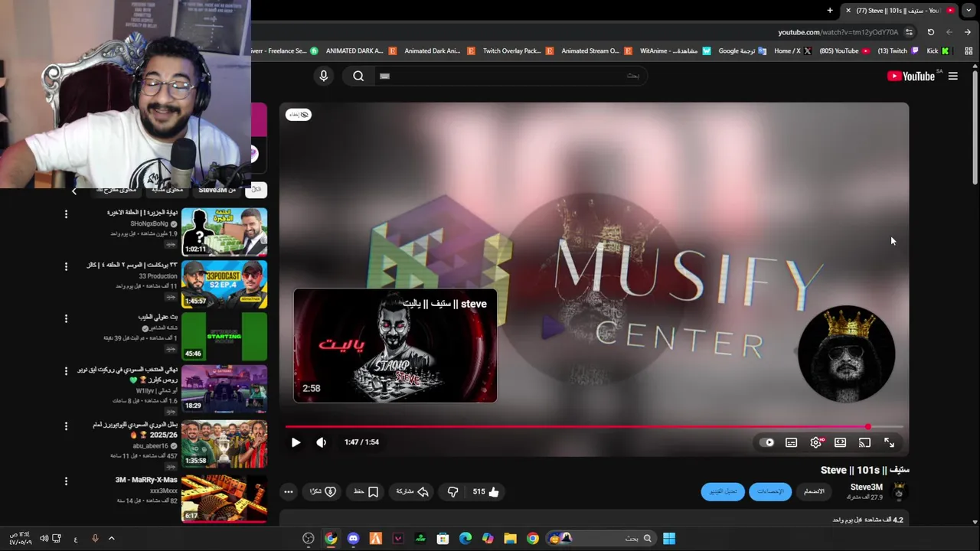Viewport: 980px width, 551px height.
Task: Save the video with the bookmark button
Action: coord(366,492)
